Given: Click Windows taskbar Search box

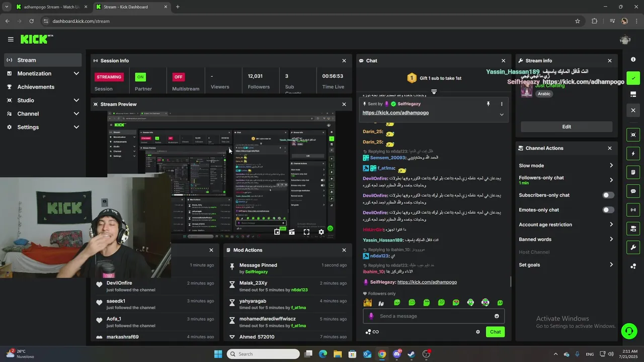Looking at the screenshot, I should pyautogui.click(x=263, y=354).
